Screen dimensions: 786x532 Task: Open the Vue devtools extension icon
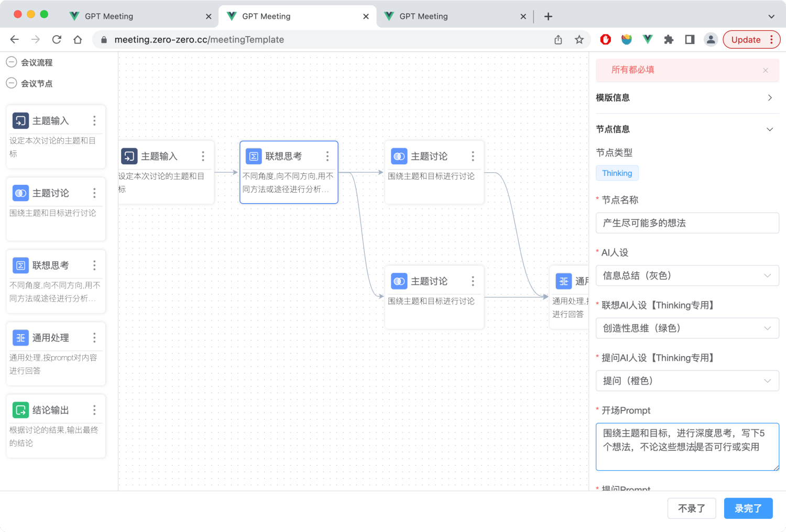pyautogui.click(x=648, y=39)
